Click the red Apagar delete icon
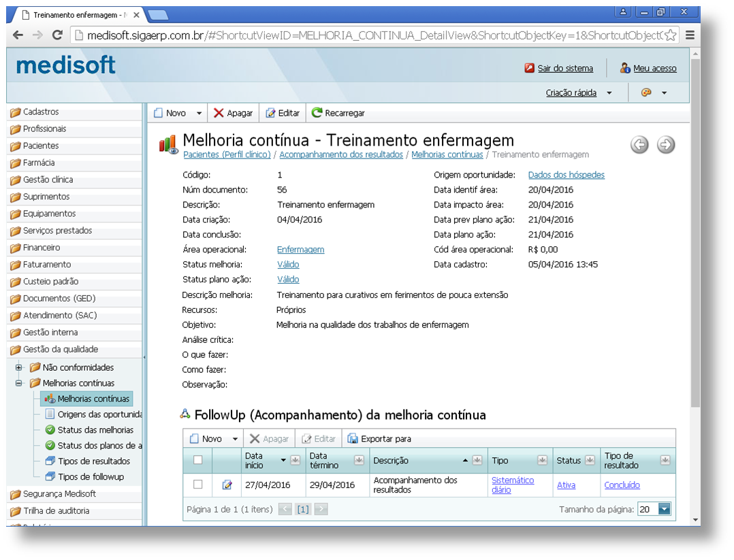 [x=219, y=113]
